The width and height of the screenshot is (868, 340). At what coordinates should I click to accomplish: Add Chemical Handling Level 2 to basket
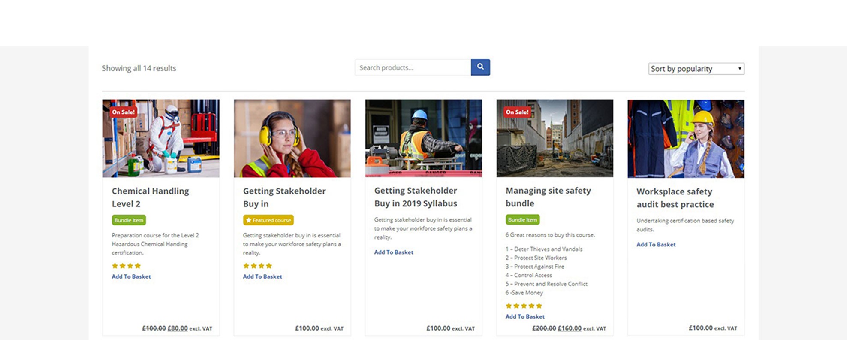pos(131,276)
